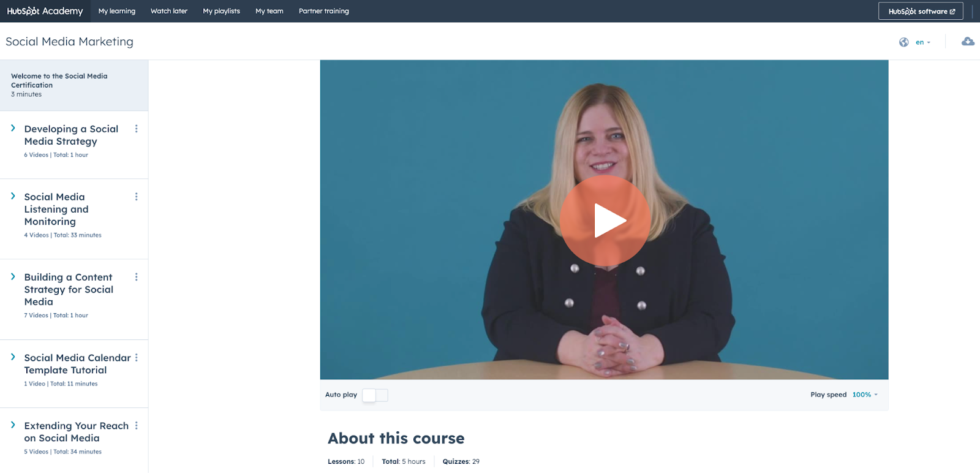Screen dimensions: 980x473
Task: Click the globe language icon
Action: coord(903,42)
